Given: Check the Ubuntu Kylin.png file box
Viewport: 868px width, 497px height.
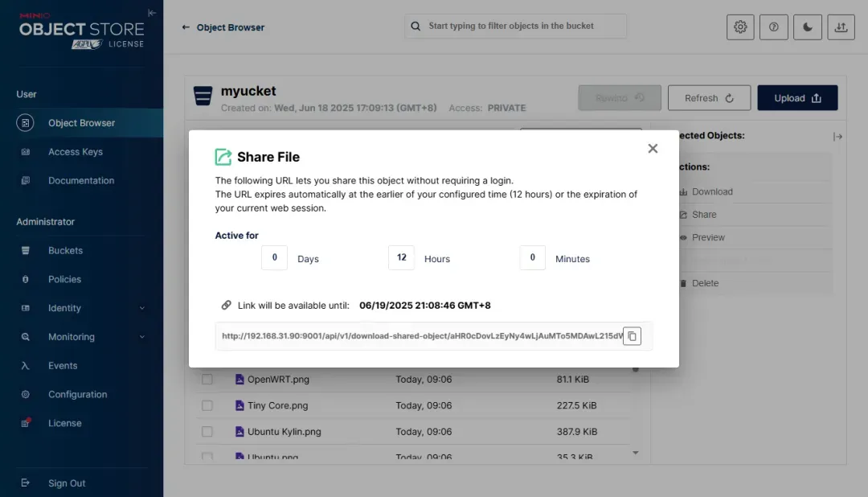Looking at the screenshot, I should 207,432.
